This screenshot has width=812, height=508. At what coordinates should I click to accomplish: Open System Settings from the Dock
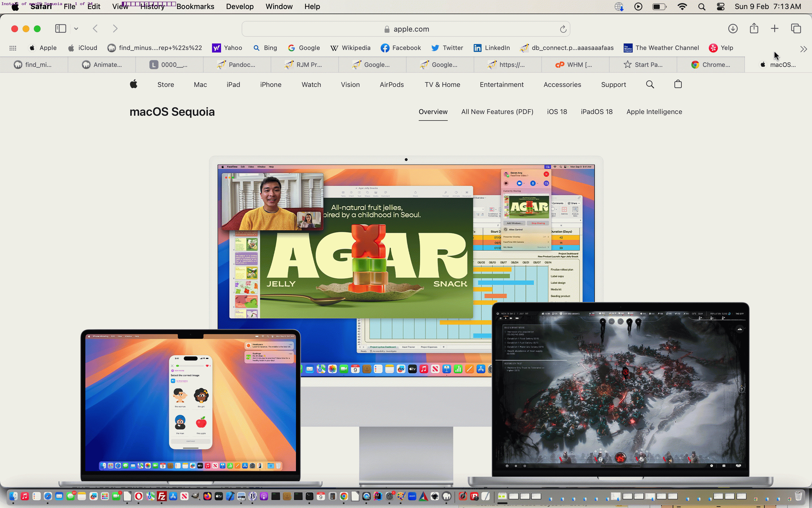click(x=390, y=496)
